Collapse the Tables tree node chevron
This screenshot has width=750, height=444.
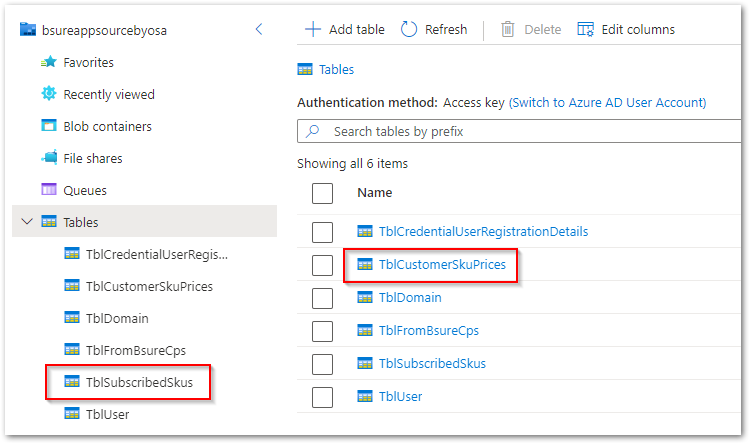(x=26, y=222)
